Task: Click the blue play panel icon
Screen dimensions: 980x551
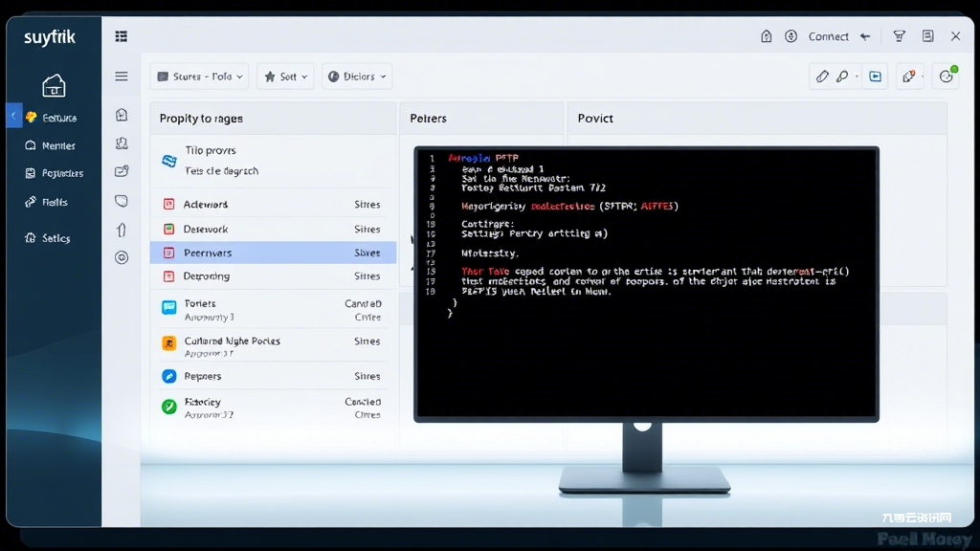Action: tap(876, 77)
